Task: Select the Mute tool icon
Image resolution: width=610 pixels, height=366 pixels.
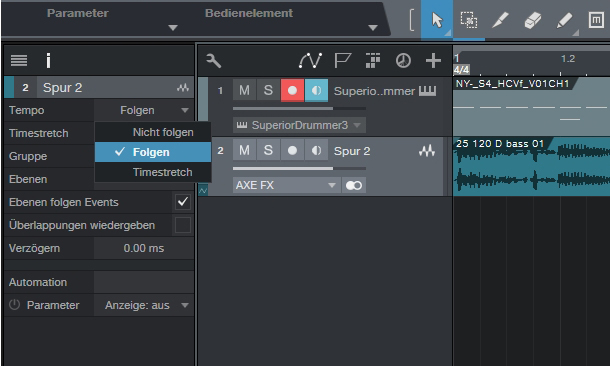Action: coord(596,19)
